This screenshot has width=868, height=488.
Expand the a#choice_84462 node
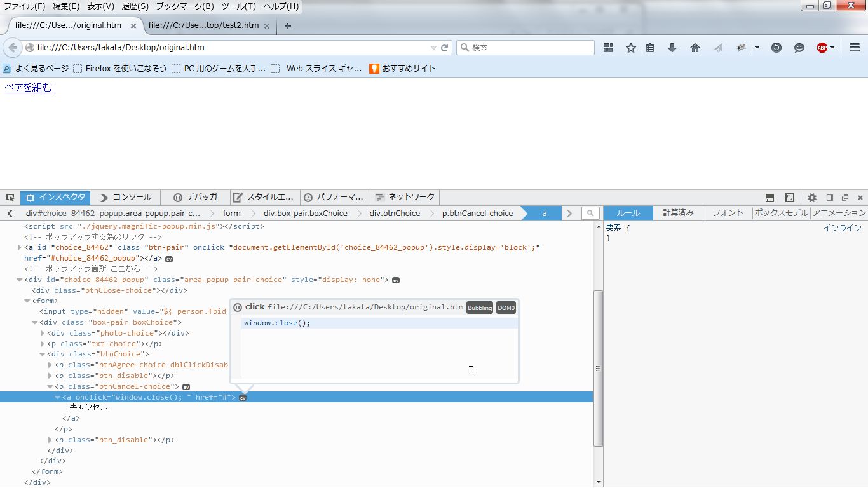tap(19, 248)
